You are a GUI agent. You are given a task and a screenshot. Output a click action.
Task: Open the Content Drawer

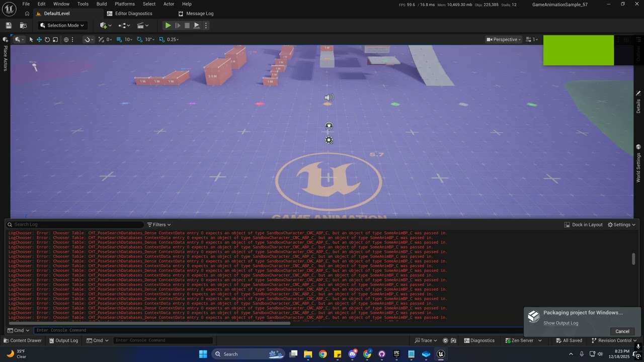[x=22, y=340]
